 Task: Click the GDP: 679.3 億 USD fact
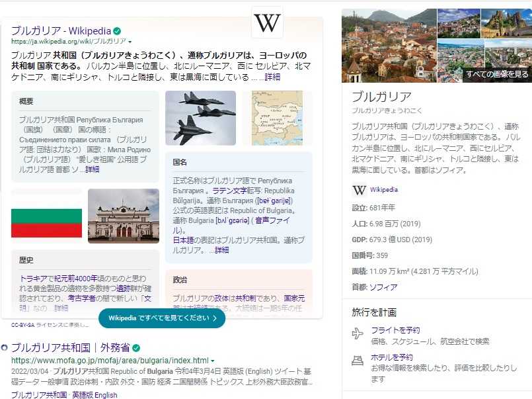(x=392, y=240)
